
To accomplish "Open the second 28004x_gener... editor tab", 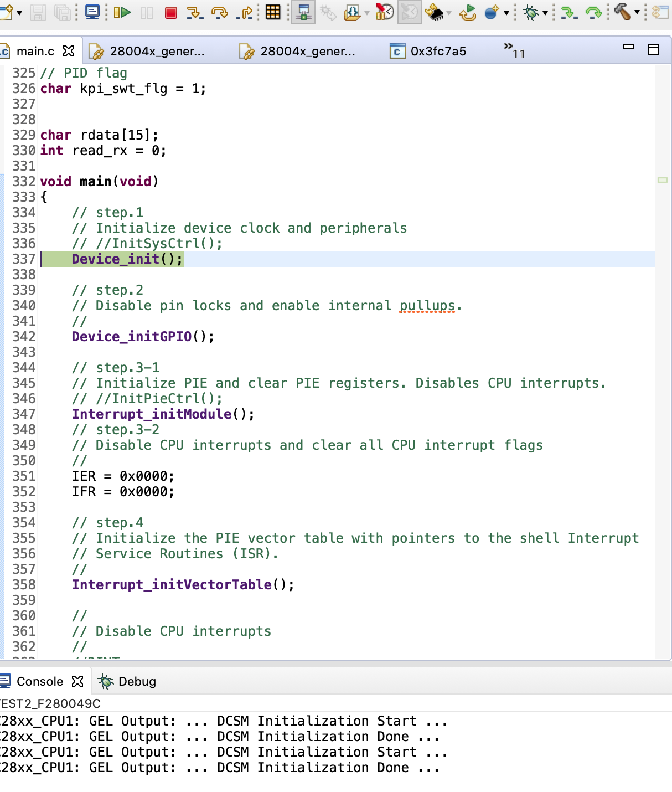I will click(x=297, y=51).
